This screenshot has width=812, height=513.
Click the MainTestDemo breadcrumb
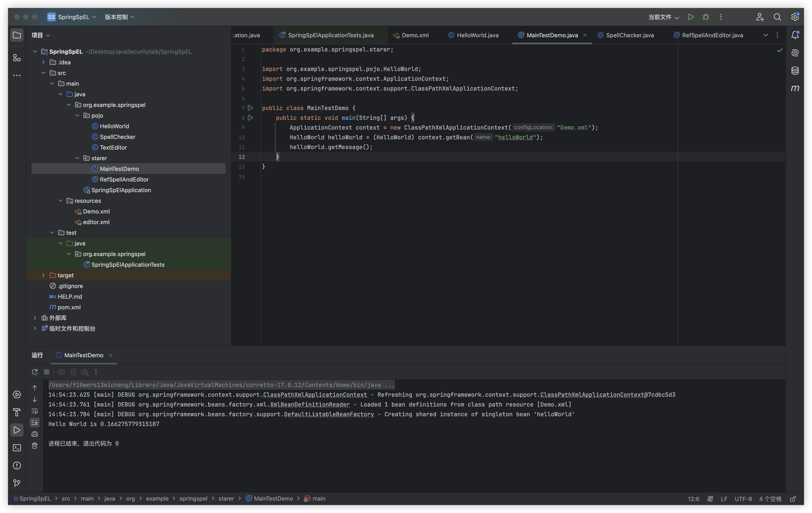coord(269,499)
